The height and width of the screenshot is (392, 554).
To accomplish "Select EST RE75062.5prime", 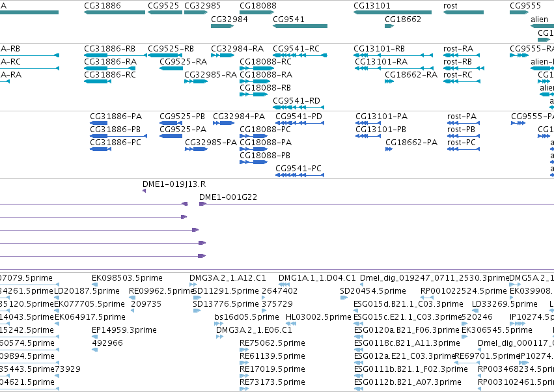I will 272,343.
